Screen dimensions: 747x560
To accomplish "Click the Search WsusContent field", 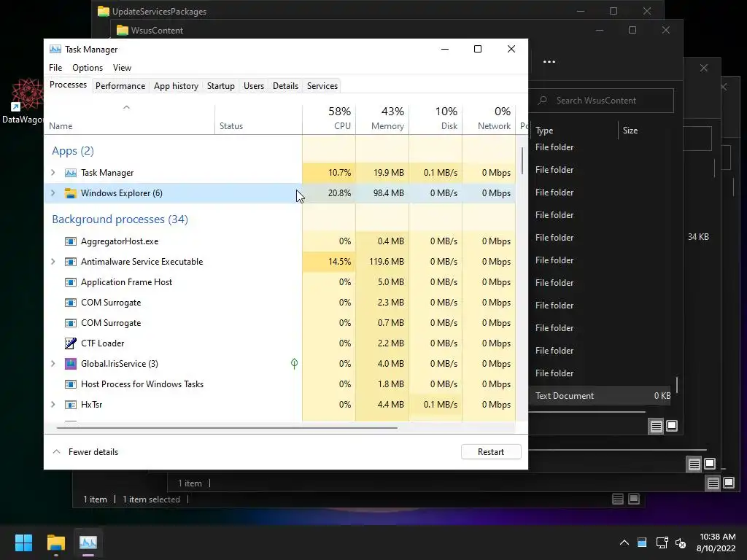I will [x=601, y=101].
